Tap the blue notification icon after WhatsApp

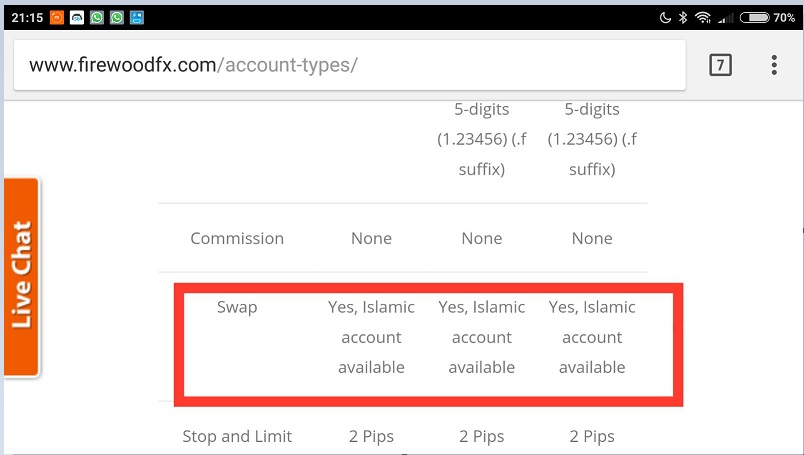click(x=137, y=17)
